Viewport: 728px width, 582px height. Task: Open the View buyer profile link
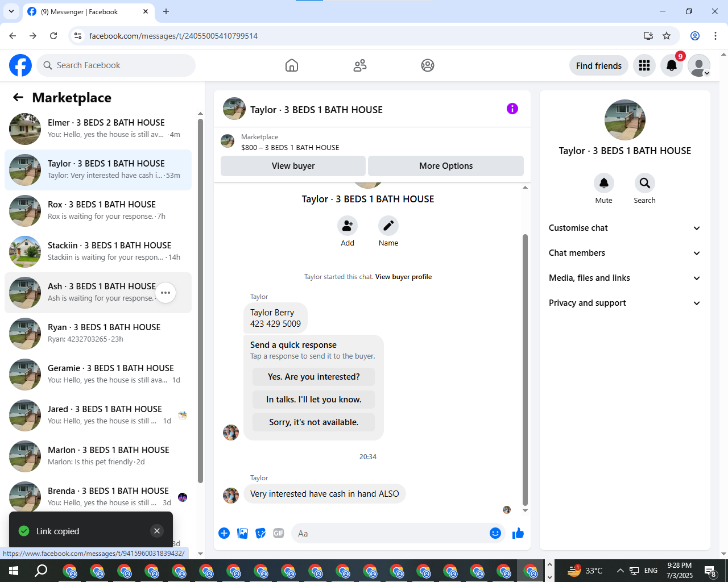click(403, 277)
